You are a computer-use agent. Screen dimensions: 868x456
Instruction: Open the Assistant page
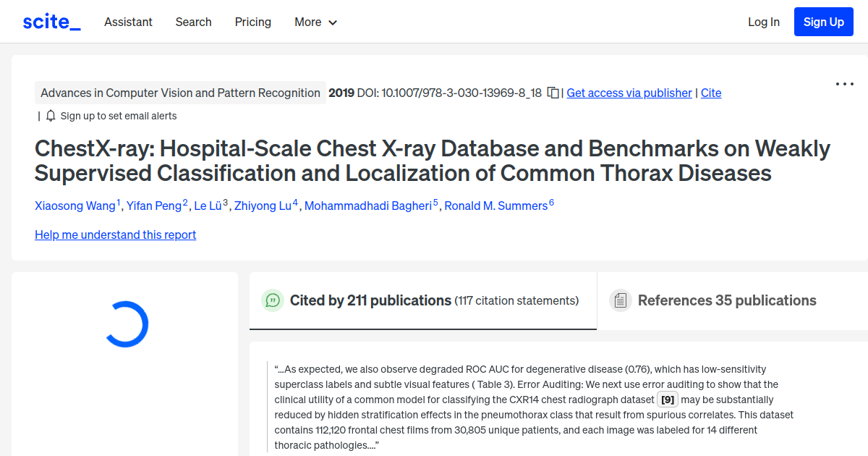pyautogui.click(x=128, y=22)
